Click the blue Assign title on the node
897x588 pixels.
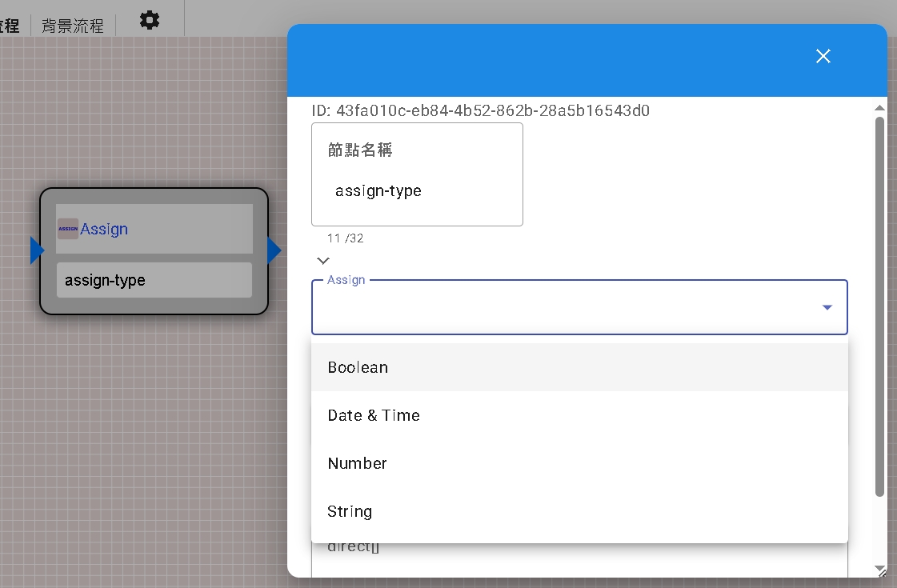pyautogui.click(x=104, y=229)
